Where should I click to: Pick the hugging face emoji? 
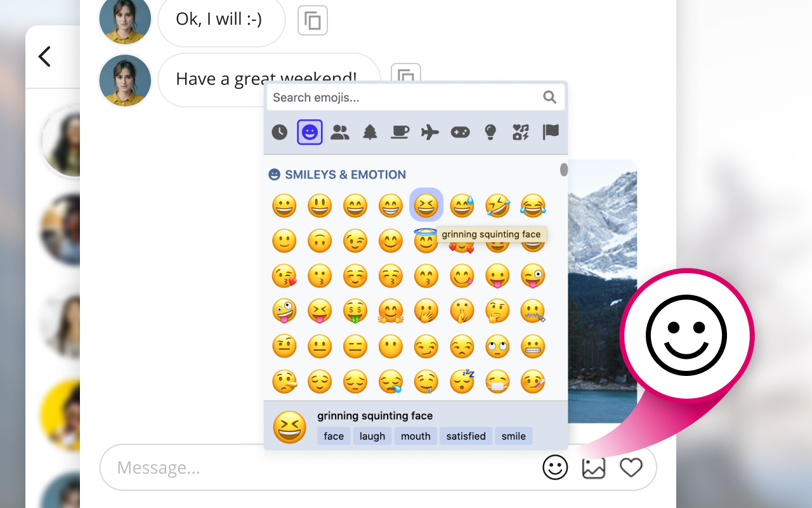(391, 311)
